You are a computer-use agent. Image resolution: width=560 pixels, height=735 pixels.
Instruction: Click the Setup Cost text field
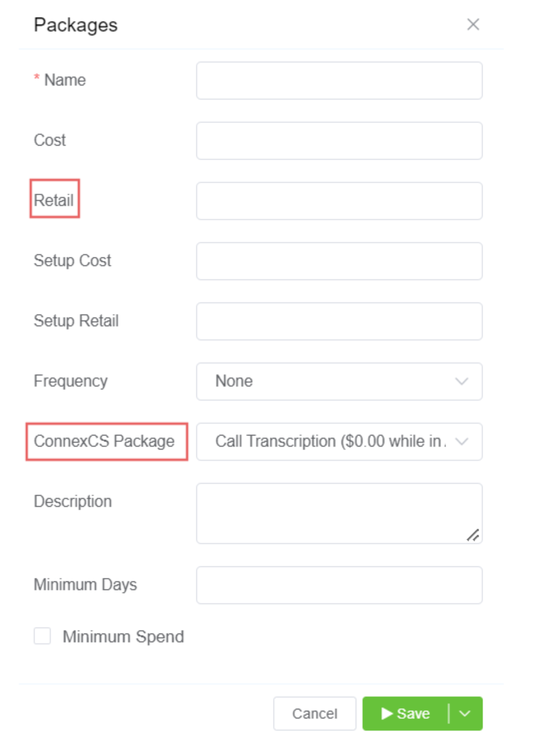tap(339, 261)
